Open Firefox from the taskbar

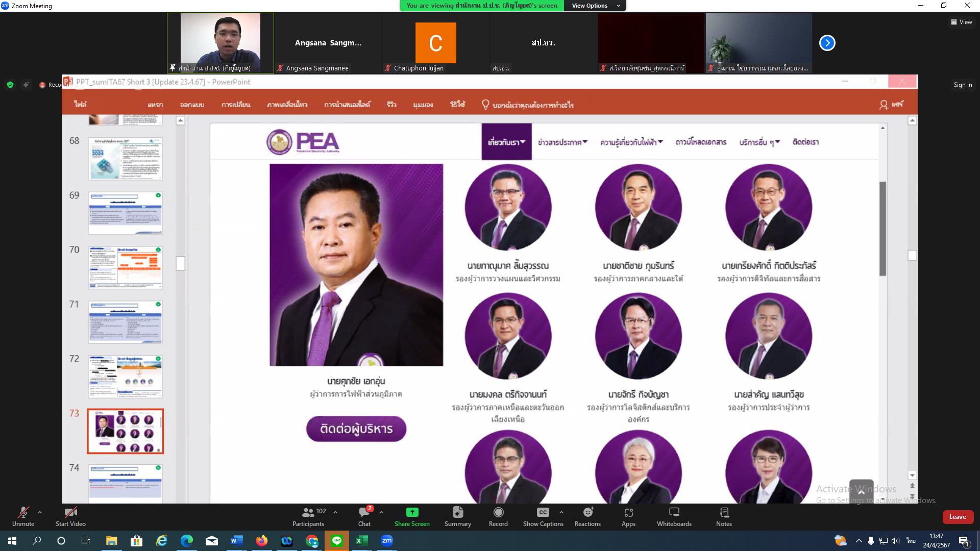[x=261, y=541]
